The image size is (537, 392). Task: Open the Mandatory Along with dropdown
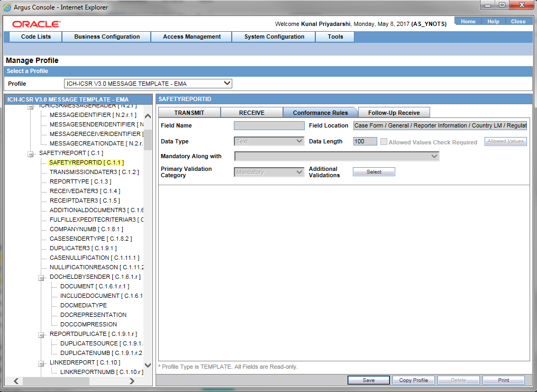336,157
